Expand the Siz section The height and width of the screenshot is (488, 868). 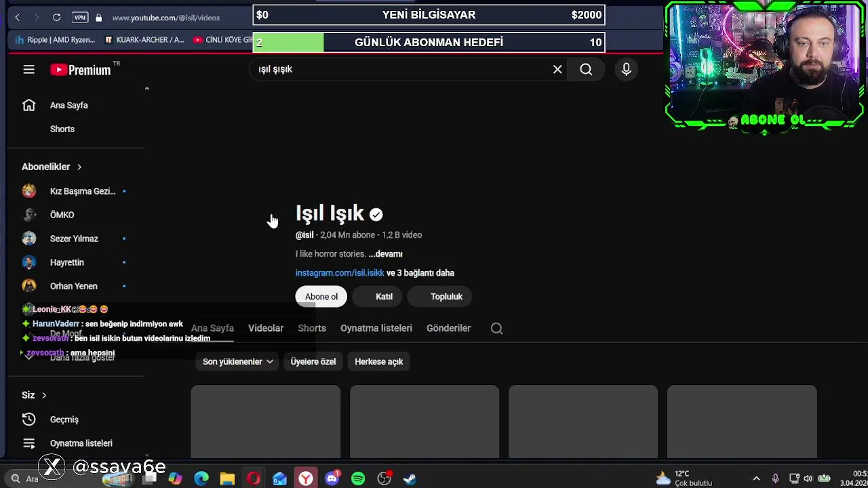(34, 395)
